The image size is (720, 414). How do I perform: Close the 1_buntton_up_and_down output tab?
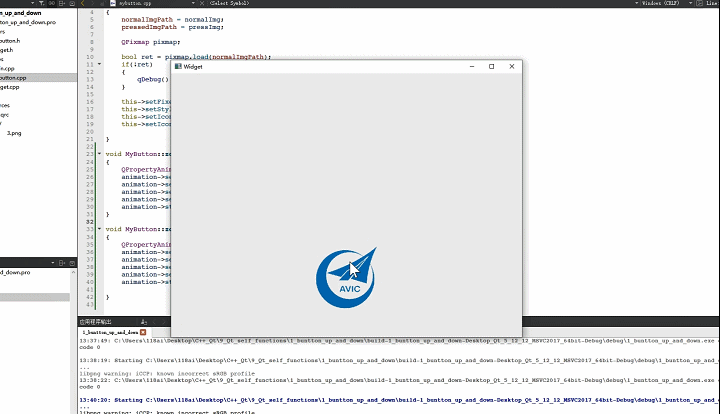tap(143, 332)
